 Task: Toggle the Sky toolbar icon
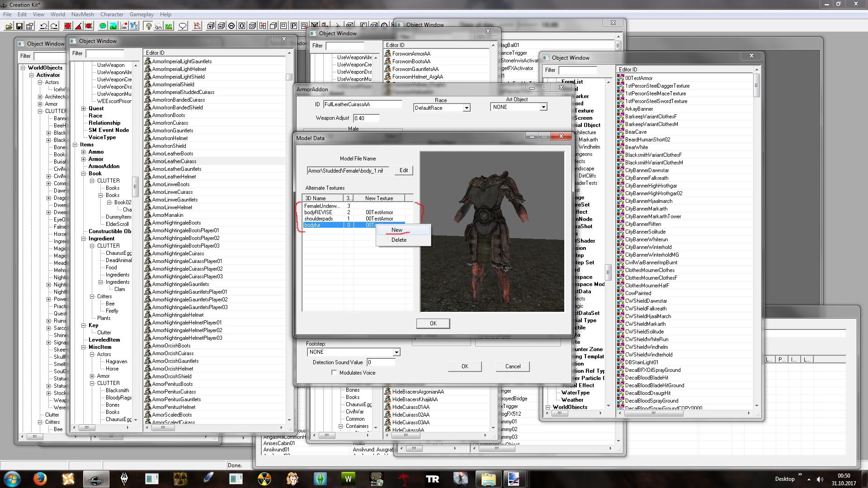pos(158,26)
